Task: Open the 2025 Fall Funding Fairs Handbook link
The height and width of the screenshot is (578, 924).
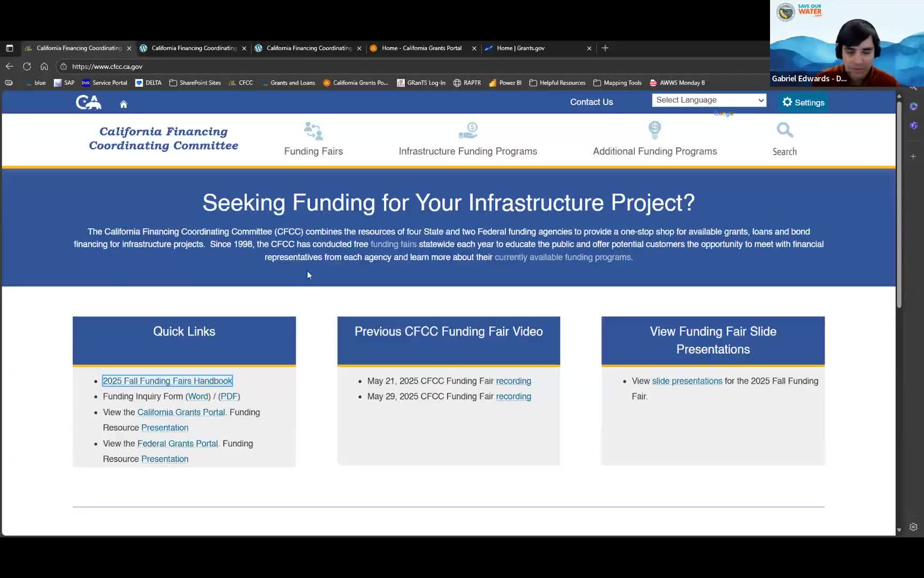Action: tap(167, 381)
